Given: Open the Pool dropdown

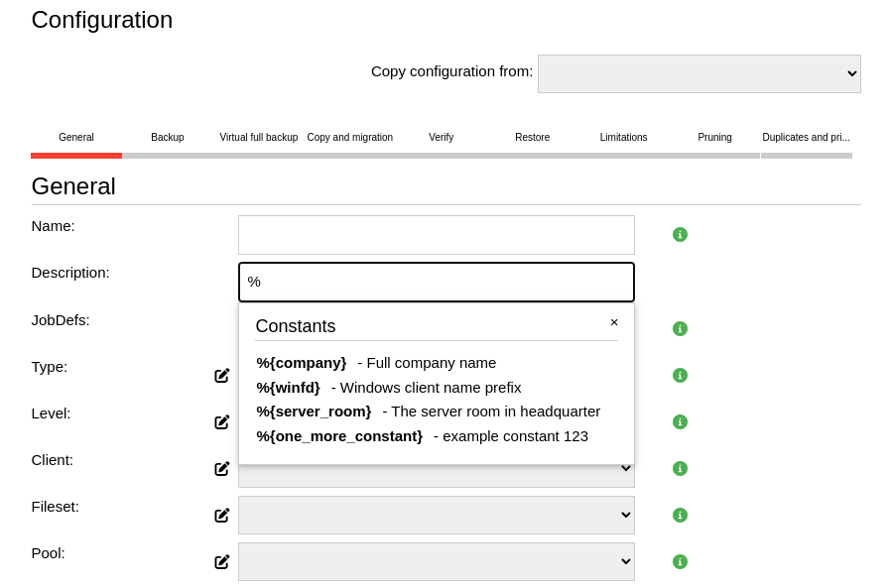Looking at the screenshot, I should point(437,562).
